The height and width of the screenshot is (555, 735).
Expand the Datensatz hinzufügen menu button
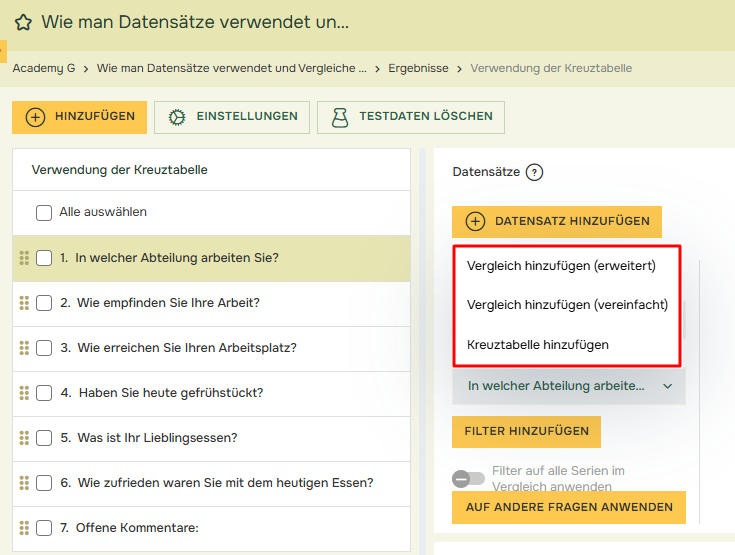coord(557,222)
